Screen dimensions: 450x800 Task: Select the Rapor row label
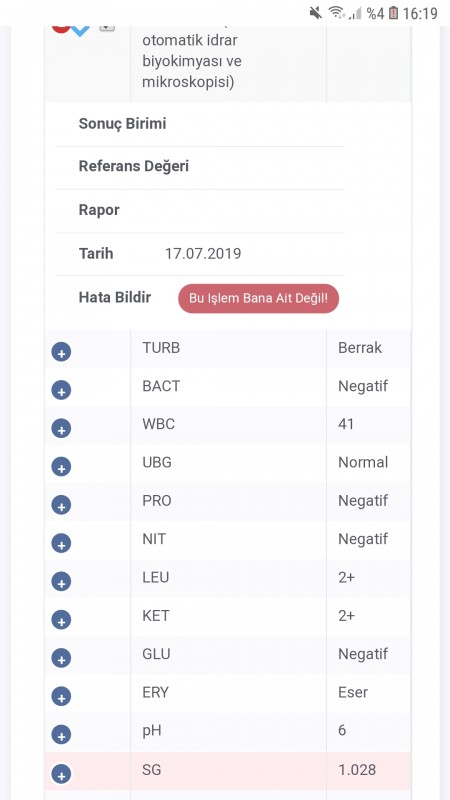(99, 210)
